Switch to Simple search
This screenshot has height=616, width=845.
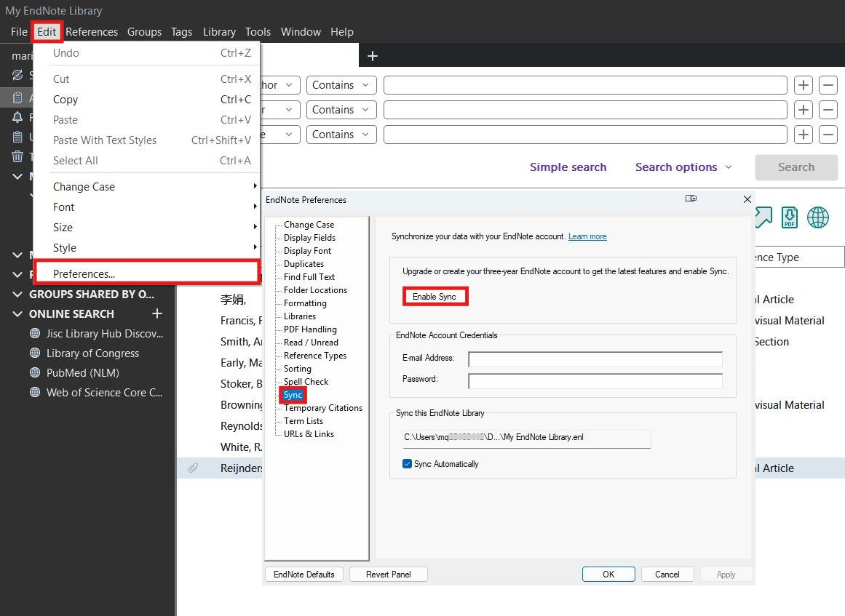[568, 167]
